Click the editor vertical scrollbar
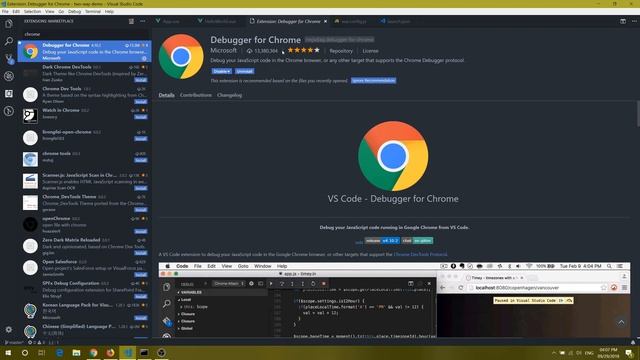This screenshot has height=360, width=640. pyautogui.click(x=638, y=113)
